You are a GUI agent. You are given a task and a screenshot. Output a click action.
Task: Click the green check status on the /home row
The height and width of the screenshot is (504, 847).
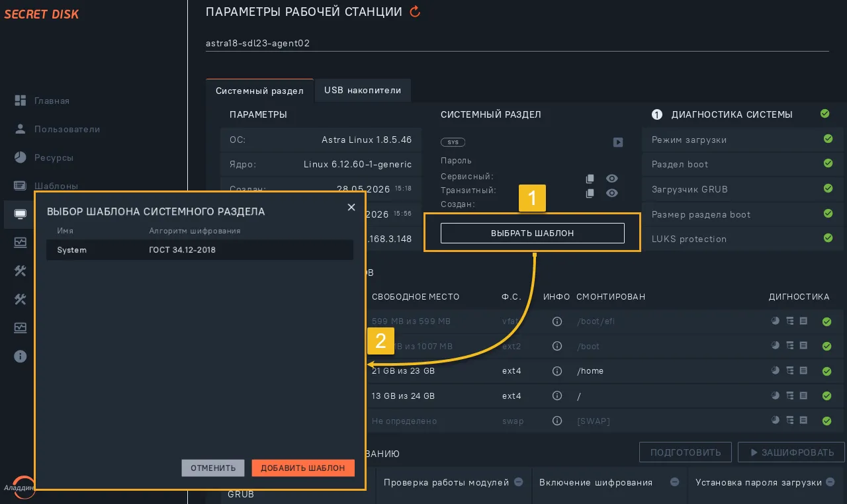point(826,371)
